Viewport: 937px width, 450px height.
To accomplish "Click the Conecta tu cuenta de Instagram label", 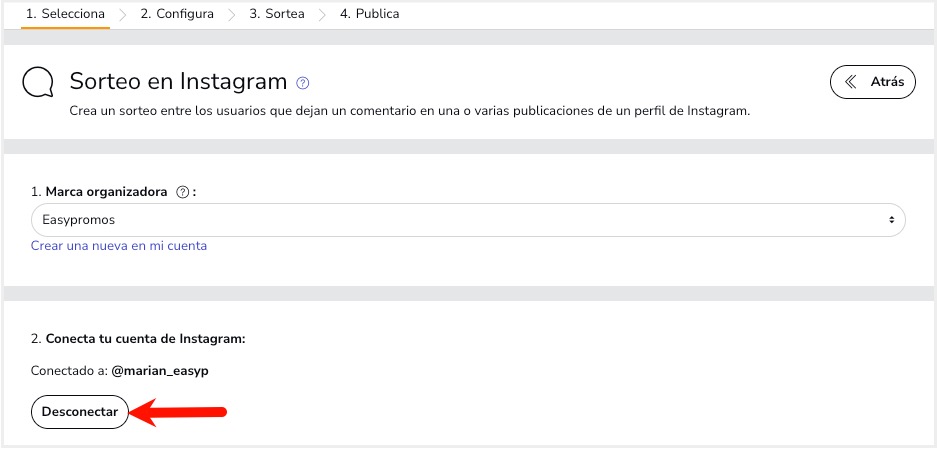I will [x=145, y=339].
